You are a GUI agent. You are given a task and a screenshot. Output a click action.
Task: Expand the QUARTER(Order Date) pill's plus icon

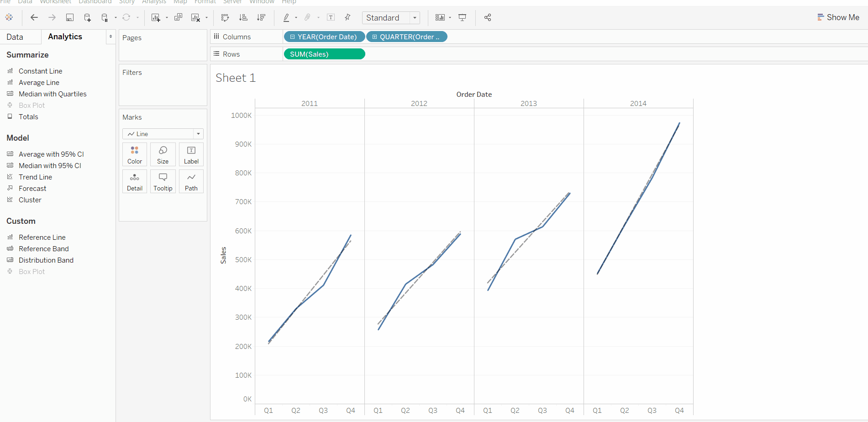tap(374, 37)
